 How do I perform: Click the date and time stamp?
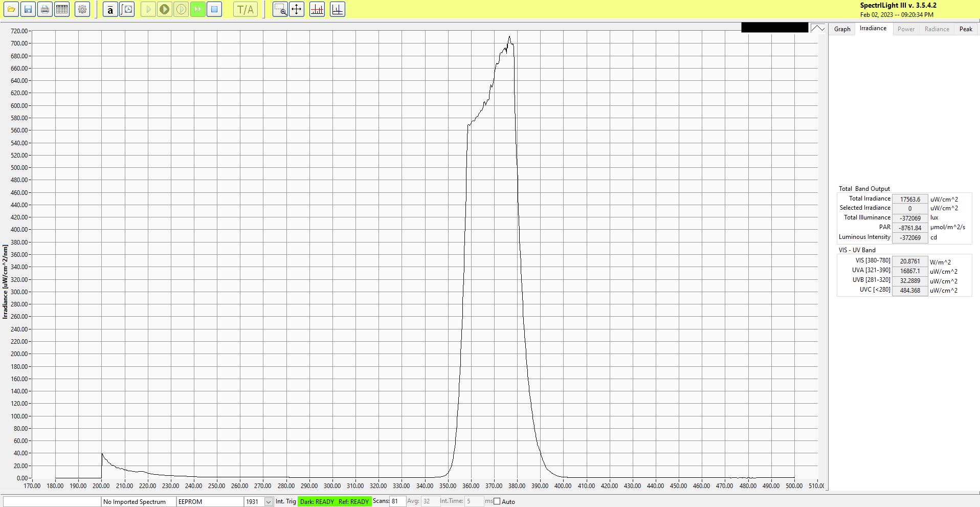[897, 15]
